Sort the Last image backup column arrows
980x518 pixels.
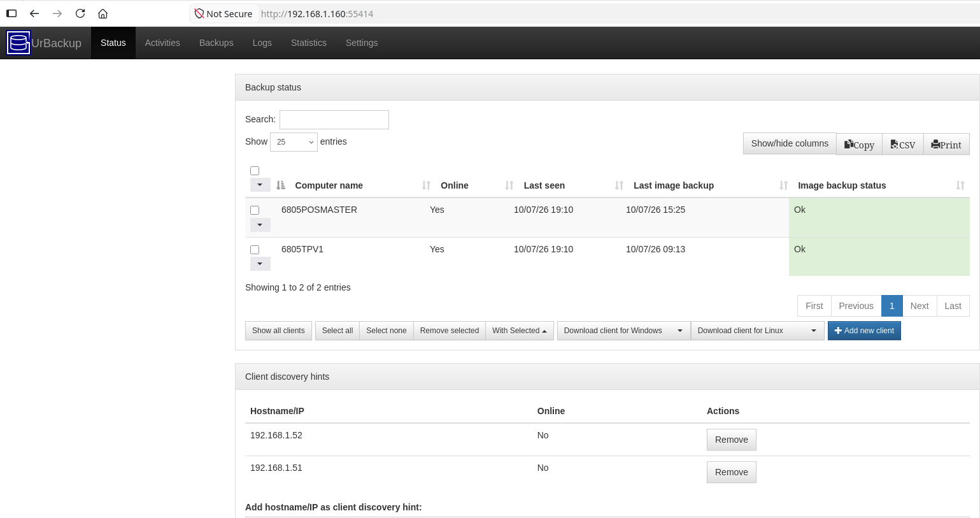[x=784, y=185]
